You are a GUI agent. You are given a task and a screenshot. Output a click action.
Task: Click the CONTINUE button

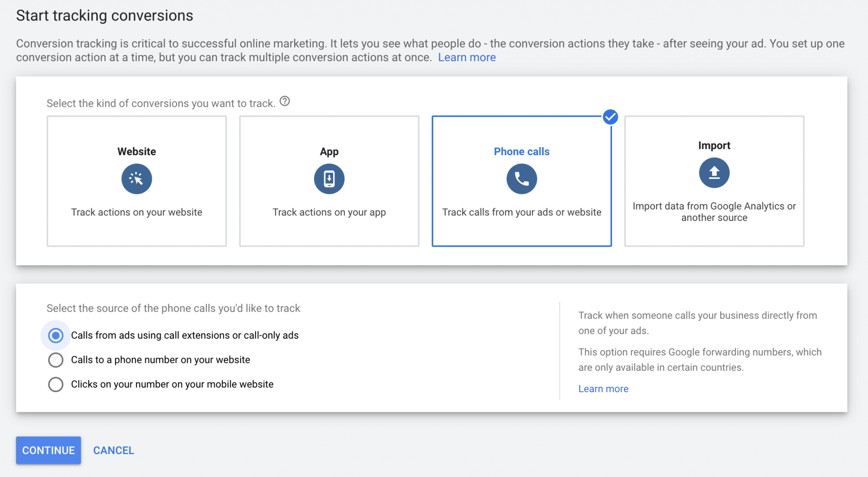[48, 450]
